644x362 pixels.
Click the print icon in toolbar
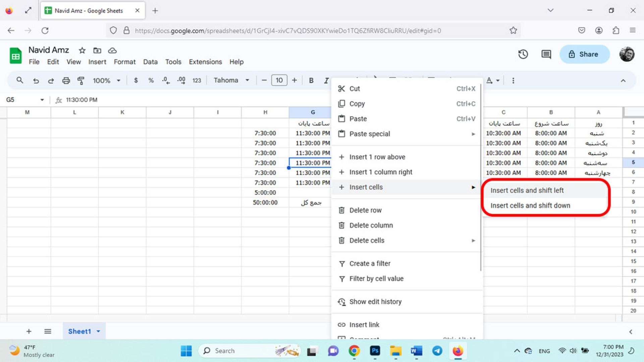(65, 80)
